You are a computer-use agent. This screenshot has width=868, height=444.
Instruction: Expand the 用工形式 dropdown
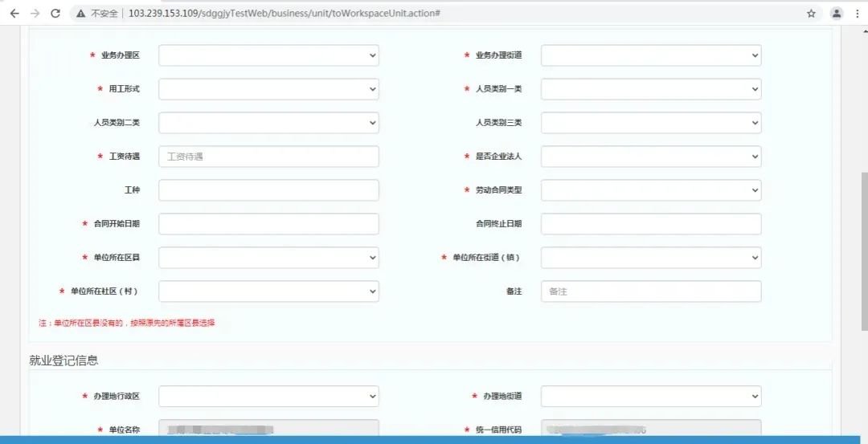tap(268, 89)
